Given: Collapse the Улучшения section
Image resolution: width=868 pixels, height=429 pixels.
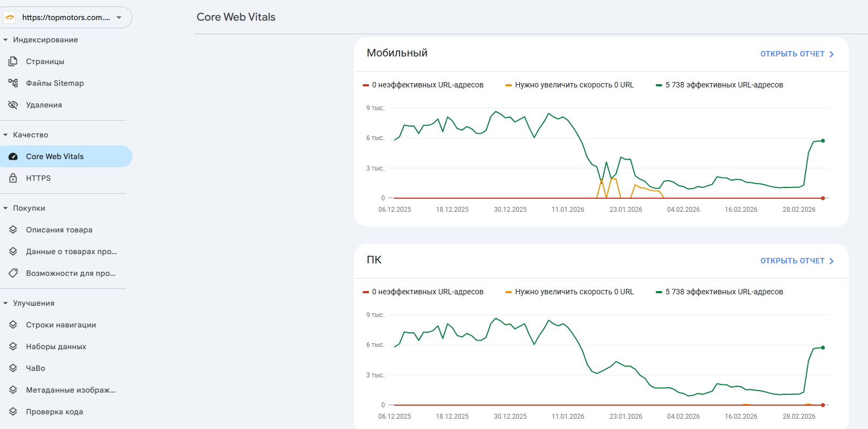Looking at the screenshot, I should tap(5, 303).
